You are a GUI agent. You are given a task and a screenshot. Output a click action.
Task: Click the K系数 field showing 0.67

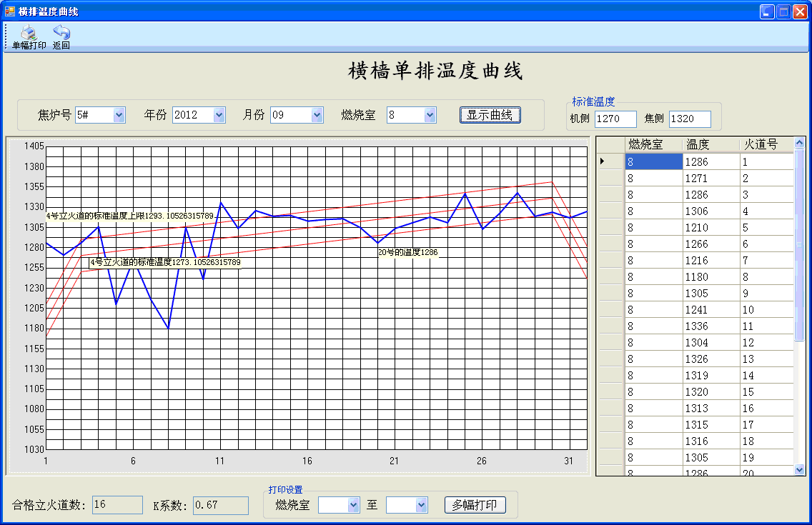click(x=220, y=505)
